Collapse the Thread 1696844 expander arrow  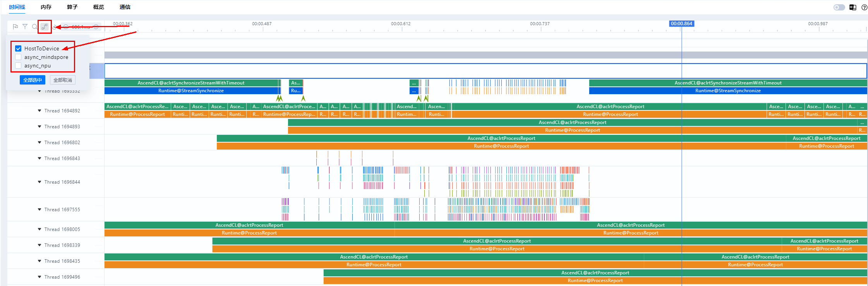[39, 182]
